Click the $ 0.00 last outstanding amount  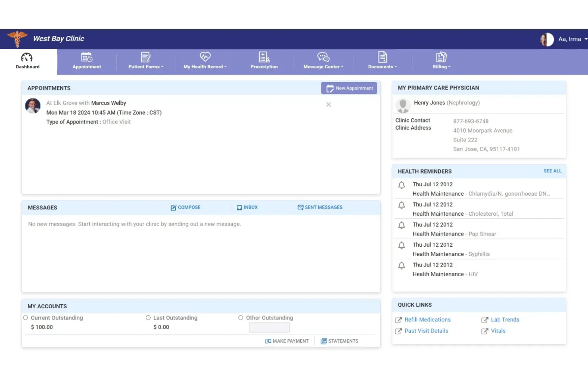coord(161,327)
